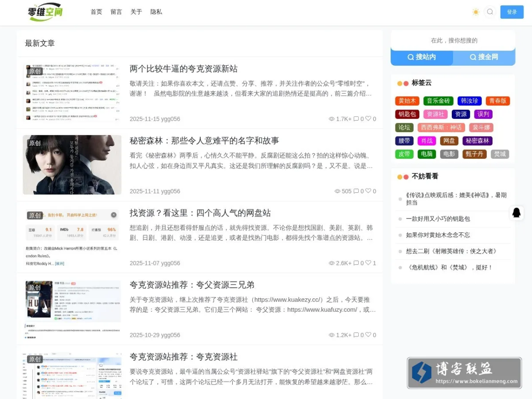The height and width of the screenshot is (399, 532).
Task: Select the 肖战 tag
Action: (x=426, y=141)
